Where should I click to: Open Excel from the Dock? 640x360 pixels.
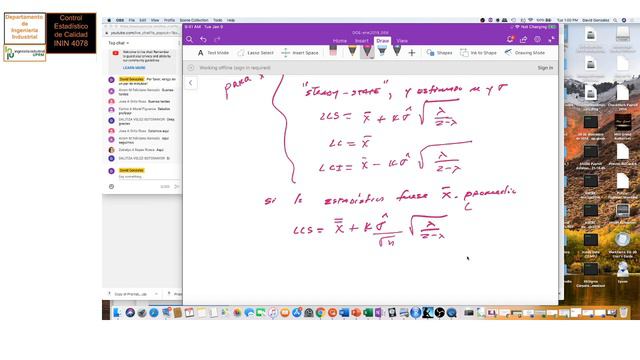pos(368,313)
